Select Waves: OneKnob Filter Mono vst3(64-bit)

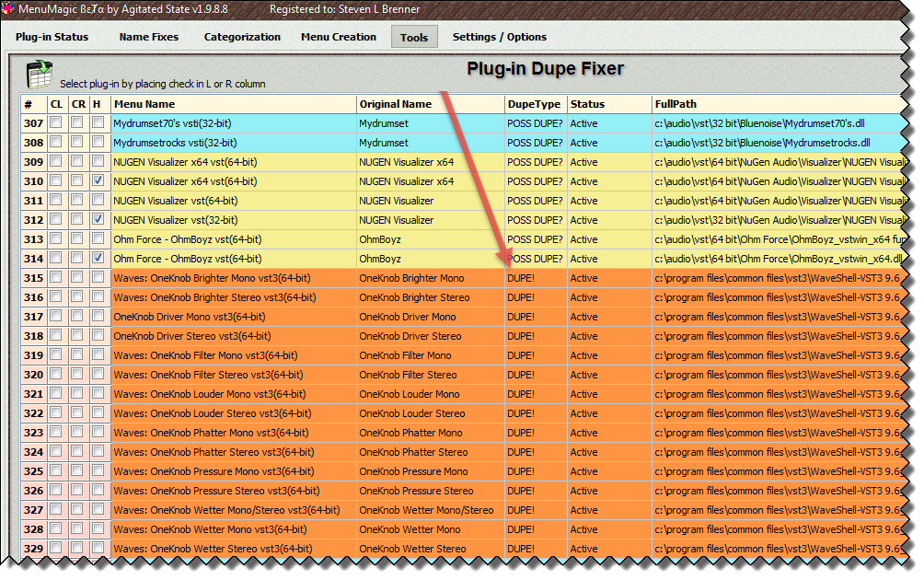click(234, 355)
